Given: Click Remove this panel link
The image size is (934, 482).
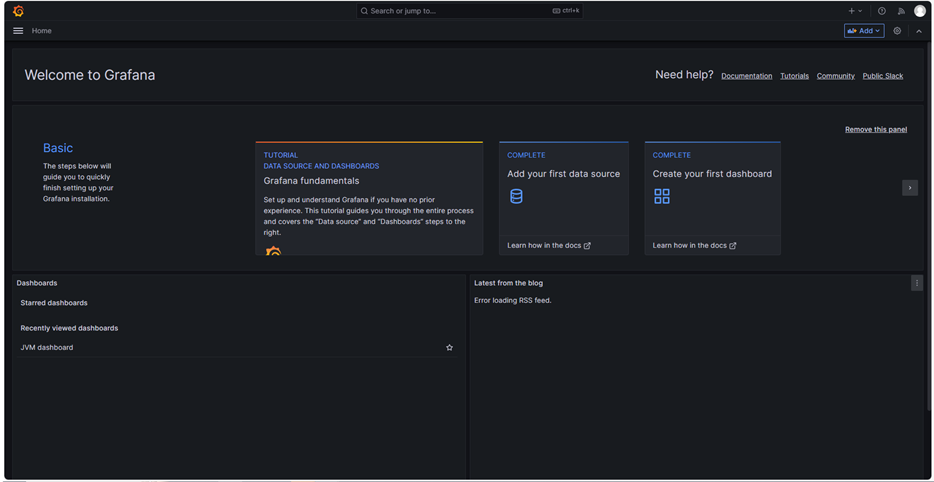Looking at the screenshot, I should point(875,130).
